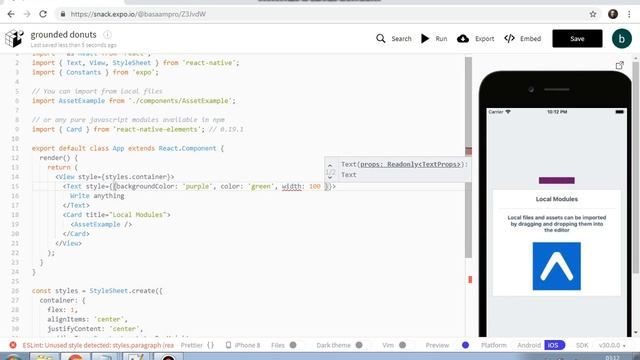640x360 pixels.
Task: Toggle the Vim mode switch
Action: tap(402, 345)
